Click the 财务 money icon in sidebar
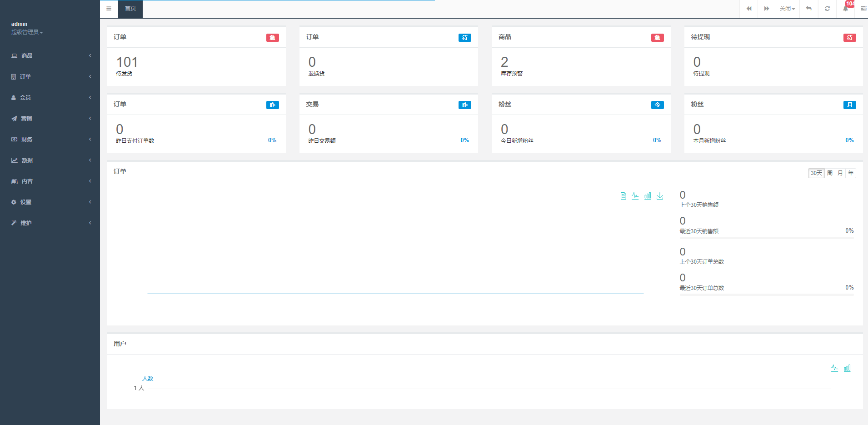 (x=14, y=140)
